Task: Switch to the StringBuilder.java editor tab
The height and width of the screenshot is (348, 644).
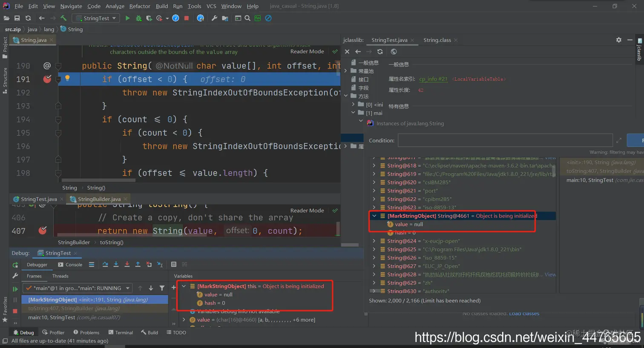Action: click(x=99, y=199)
